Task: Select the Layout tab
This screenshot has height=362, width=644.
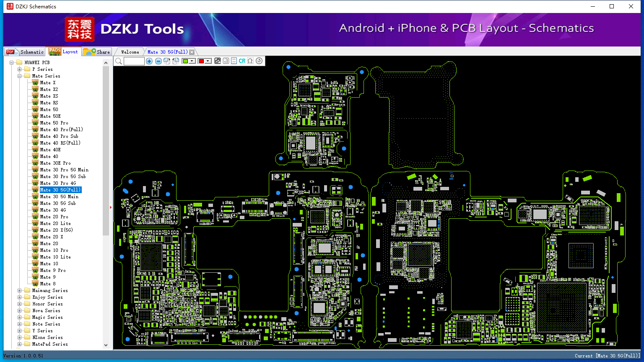Action: click(x=63, y=52)
